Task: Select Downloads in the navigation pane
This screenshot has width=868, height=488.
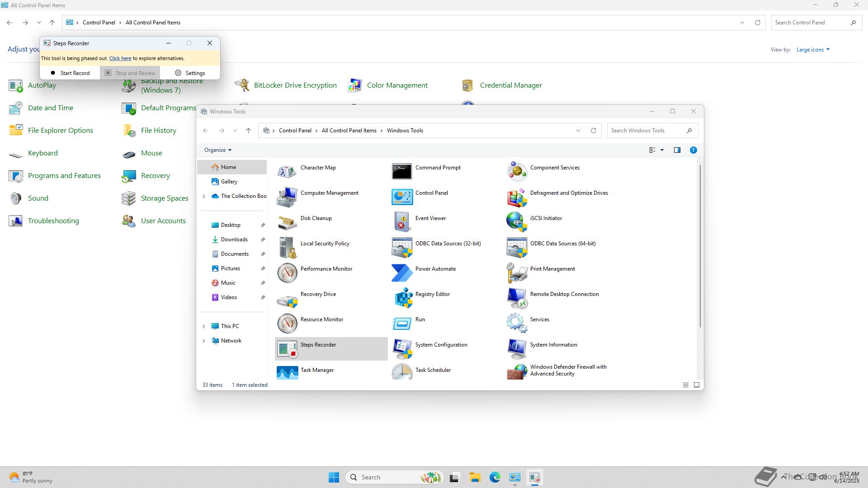Action: coord(234,239)
